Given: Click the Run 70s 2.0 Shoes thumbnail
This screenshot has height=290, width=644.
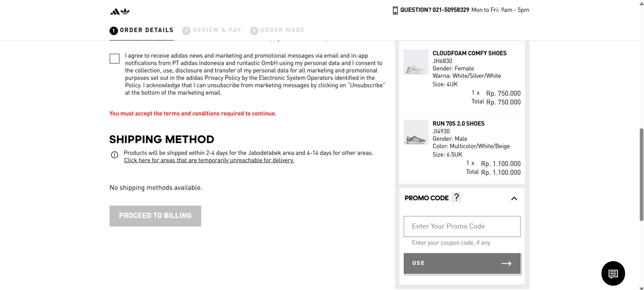Looking at the screenshot, I should (x=416, y=132).
